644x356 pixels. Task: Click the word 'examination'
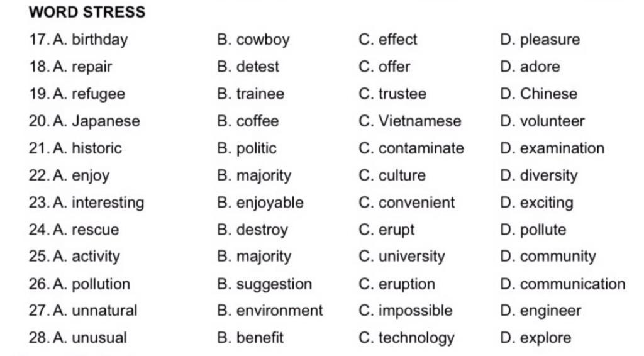click(562, 148)
